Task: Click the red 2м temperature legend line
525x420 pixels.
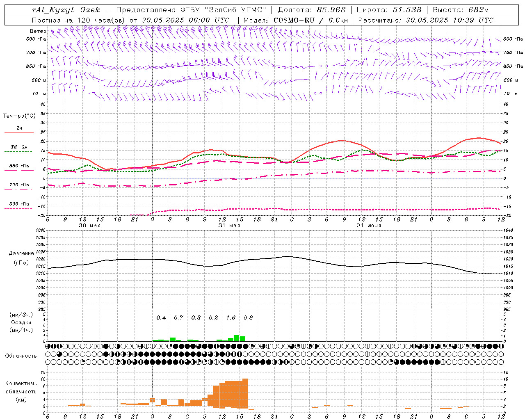Action: (x=19, y=132)
